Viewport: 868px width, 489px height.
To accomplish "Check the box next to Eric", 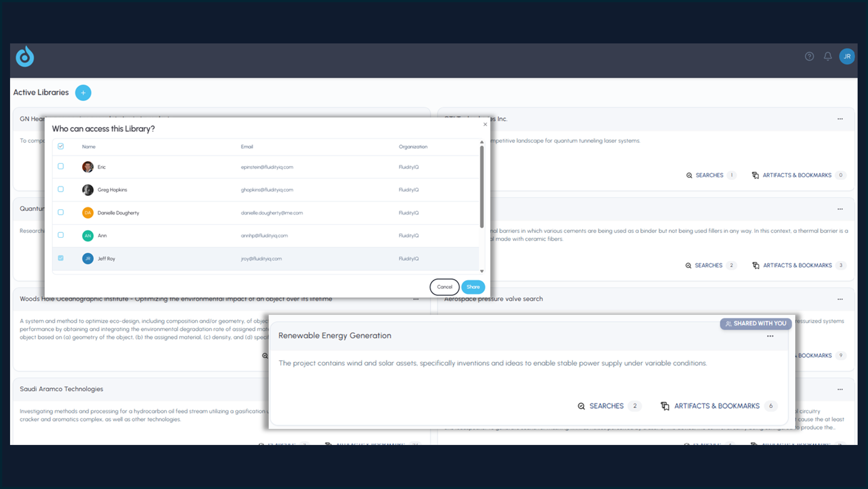I will (61, 166).
